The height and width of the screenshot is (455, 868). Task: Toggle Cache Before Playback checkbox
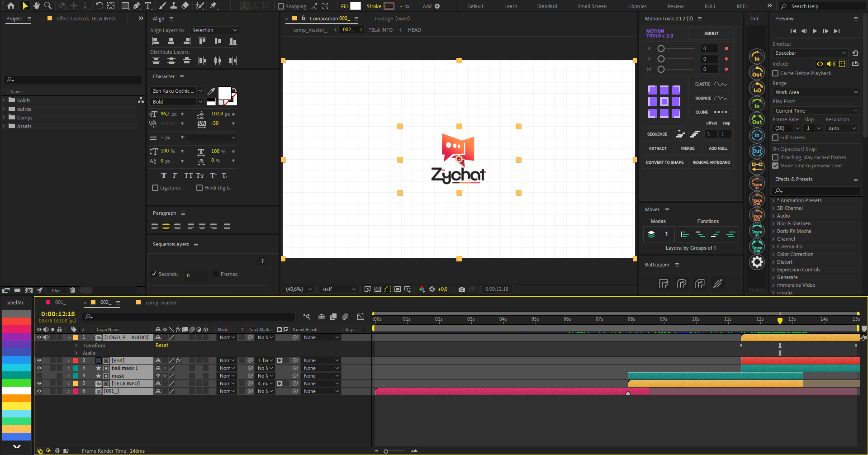[x=775, y=73]
